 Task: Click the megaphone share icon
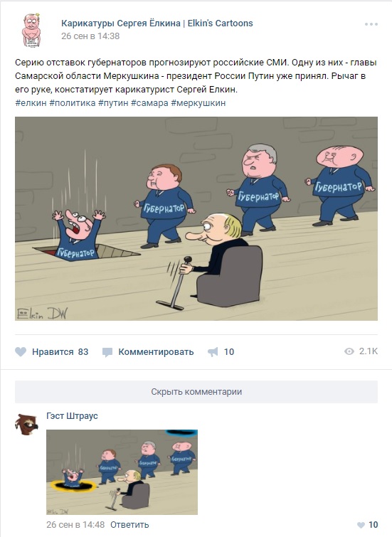click(213, 352)
